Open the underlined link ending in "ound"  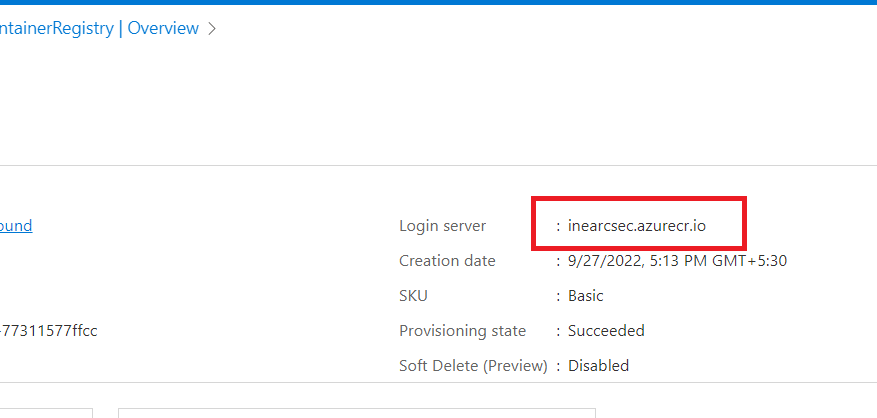[16, 226]
